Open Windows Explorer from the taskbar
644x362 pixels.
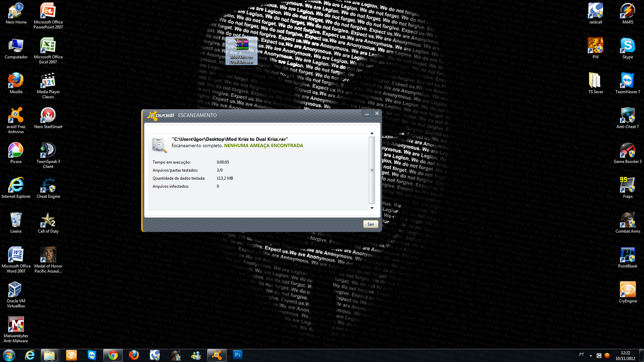(49, 355)
